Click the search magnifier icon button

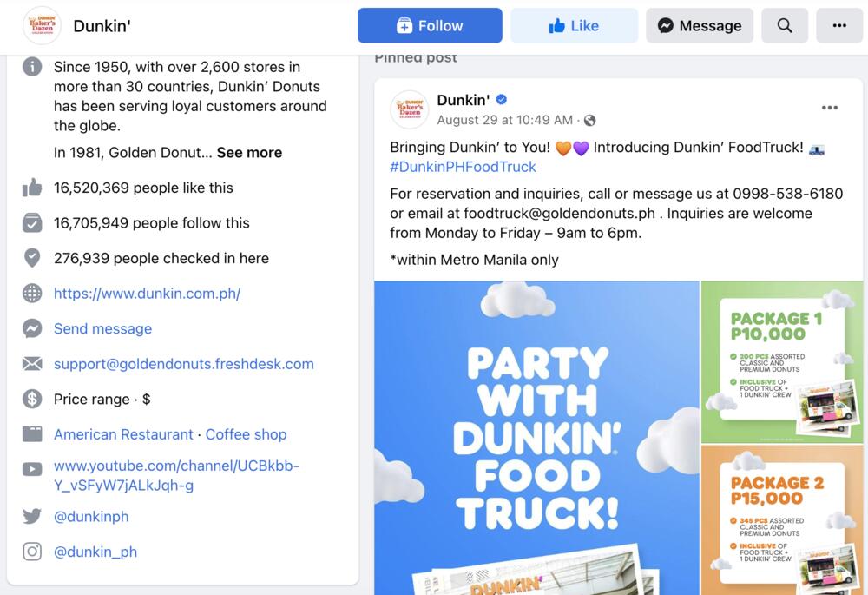(785, 25)
